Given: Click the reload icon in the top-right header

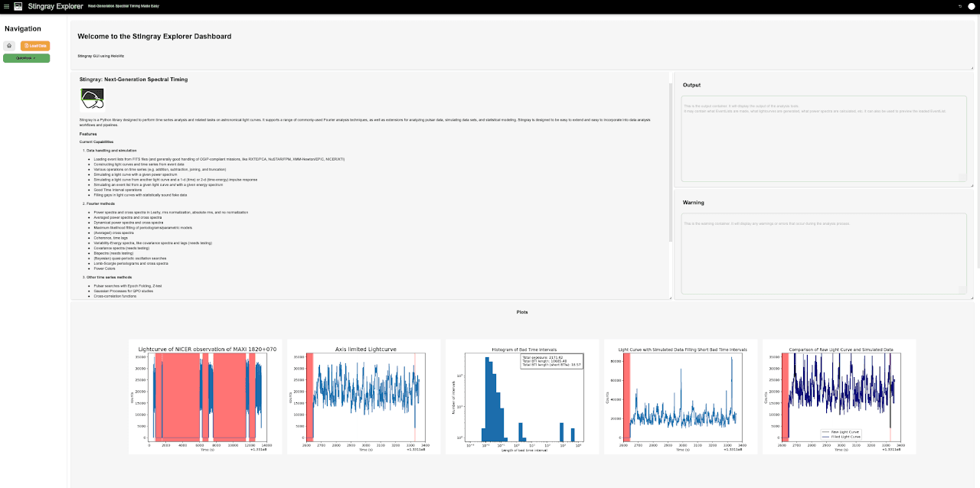Looking at the screenshot, I should (x=960, y=6).
